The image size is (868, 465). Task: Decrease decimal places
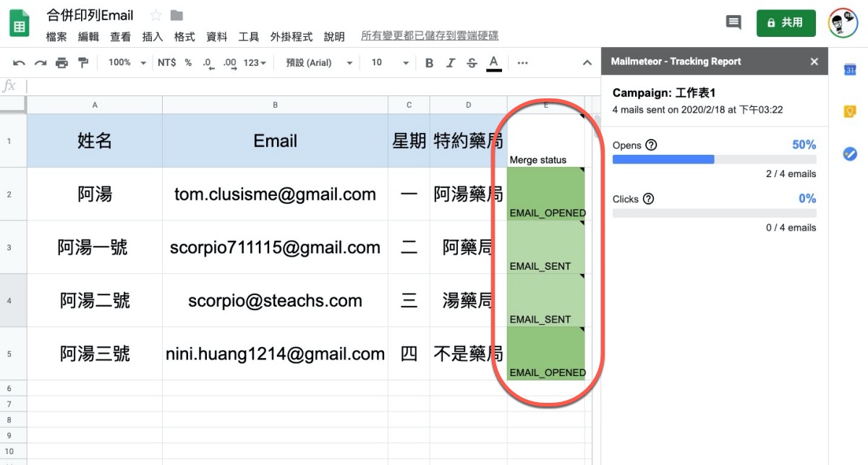point(208,63)
